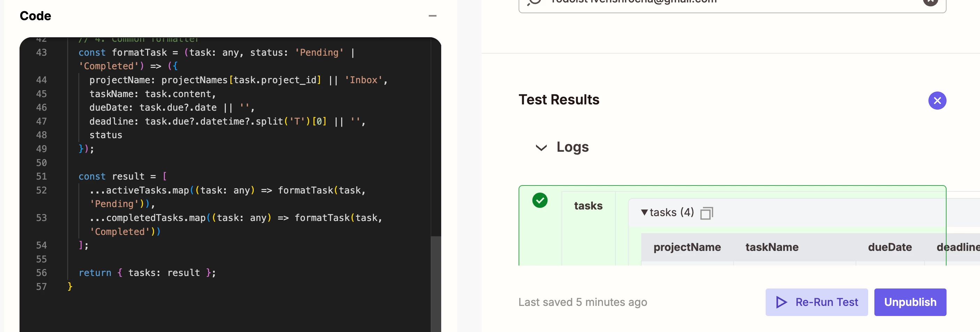Click the Logs heading
The image size is (980, 332).
click(x=573, y=147)
